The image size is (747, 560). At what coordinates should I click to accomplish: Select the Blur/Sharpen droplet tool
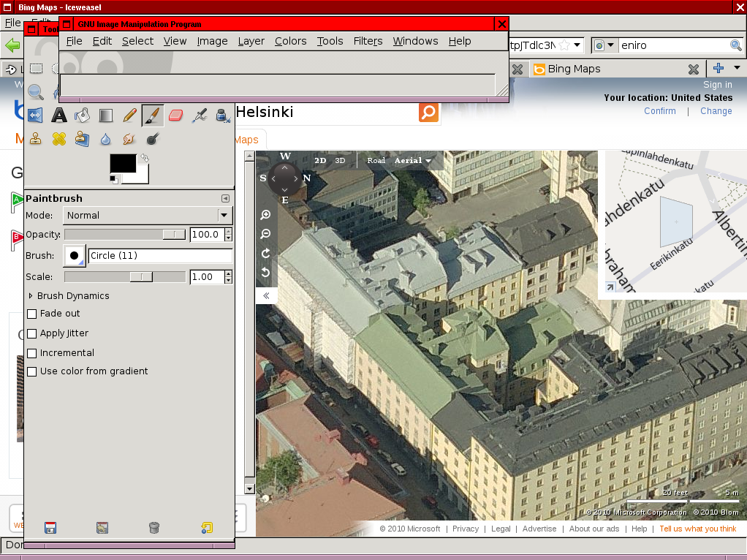point(106,139)
